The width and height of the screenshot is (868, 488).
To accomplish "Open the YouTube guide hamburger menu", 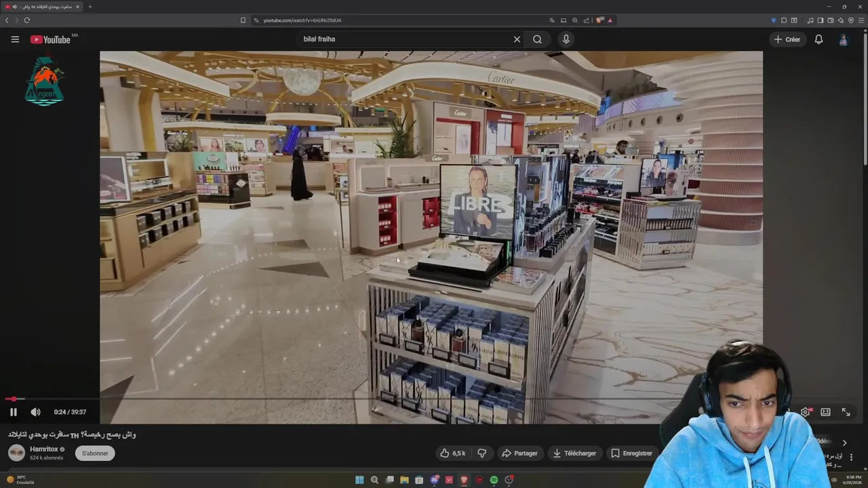I will tap(15, 39).
